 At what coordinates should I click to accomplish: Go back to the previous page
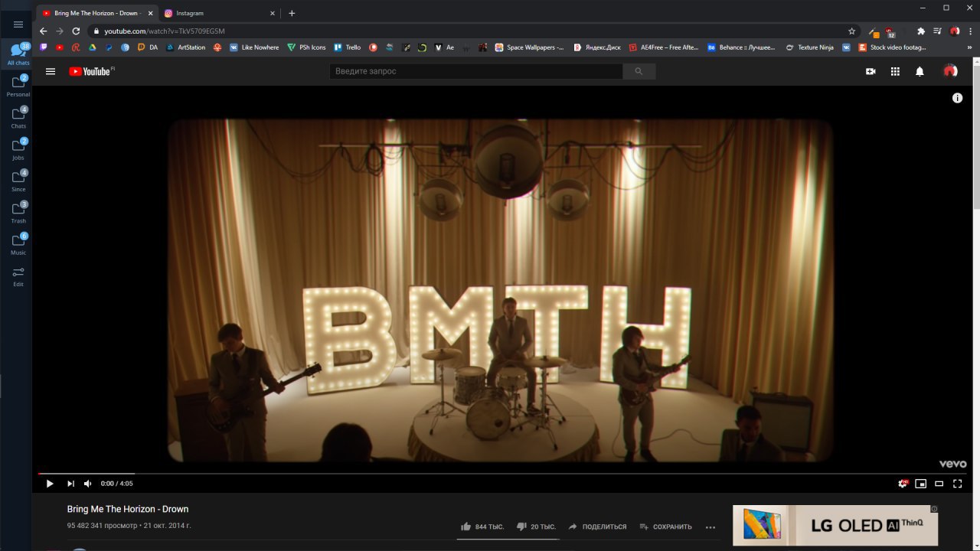click(x=43, y=31)
